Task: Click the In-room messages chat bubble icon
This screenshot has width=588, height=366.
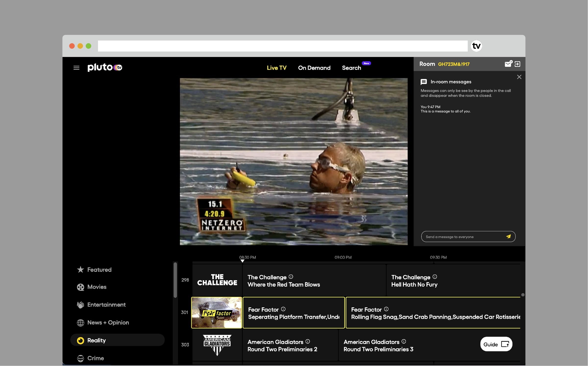Action: (x=424, y=82)
